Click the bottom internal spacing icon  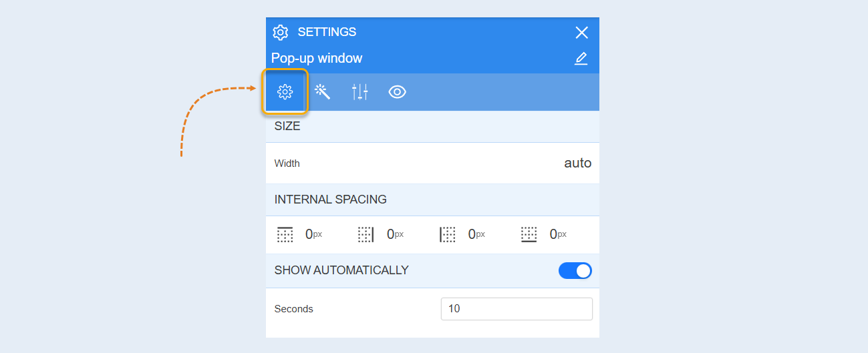tap(529, 234)
